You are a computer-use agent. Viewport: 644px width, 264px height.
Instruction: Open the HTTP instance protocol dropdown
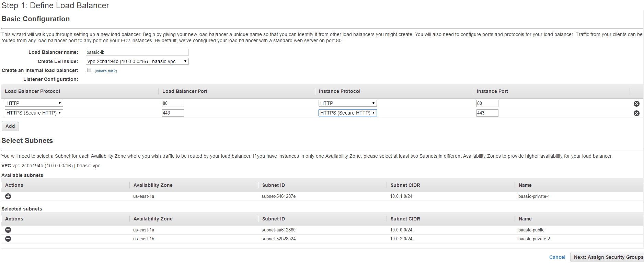[x=347, y=103]
